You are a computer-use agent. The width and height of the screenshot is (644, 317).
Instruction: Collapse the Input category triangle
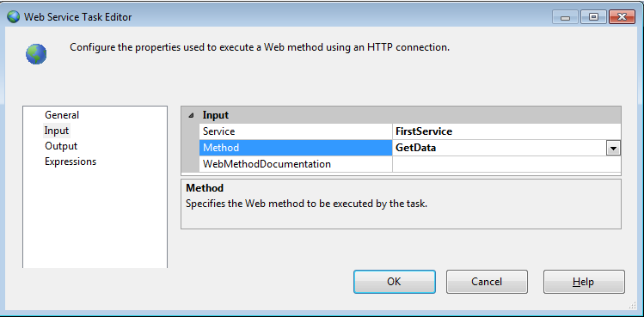tap(191, 115)
